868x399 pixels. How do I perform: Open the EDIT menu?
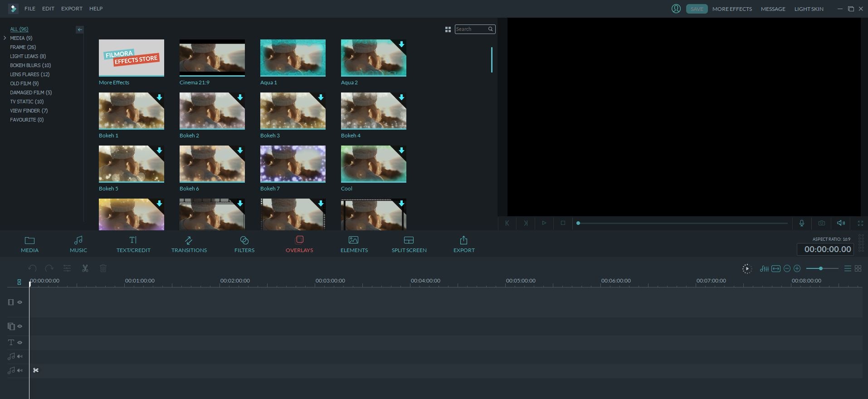pyautogui.click(x=48, y=9)
